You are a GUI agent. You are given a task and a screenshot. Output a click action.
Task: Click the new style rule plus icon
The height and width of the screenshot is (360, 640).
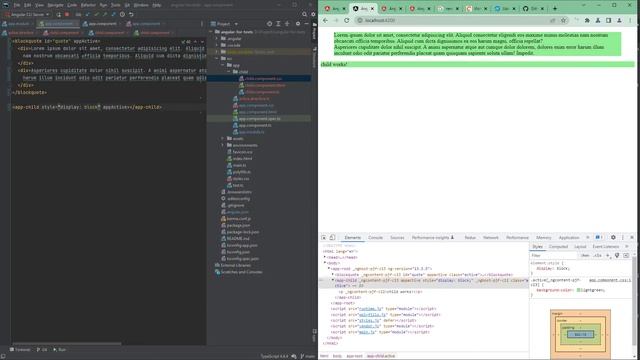[608, 256]
